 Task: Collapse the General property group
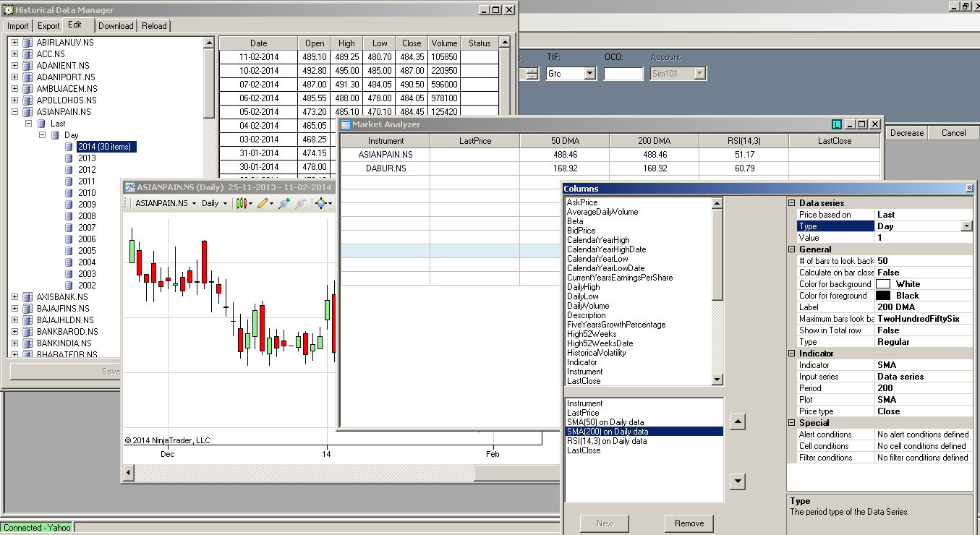(x=792, y=249)
